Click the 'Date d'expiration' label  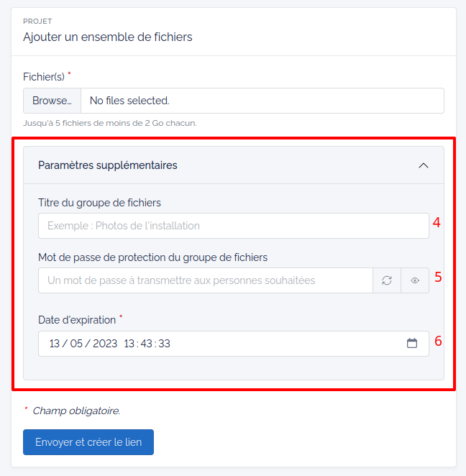[x=77, y=320]
